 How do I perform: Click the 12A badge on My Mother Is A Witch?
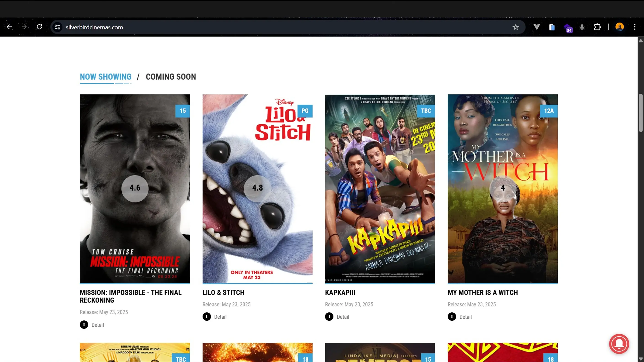coord(549,111)
